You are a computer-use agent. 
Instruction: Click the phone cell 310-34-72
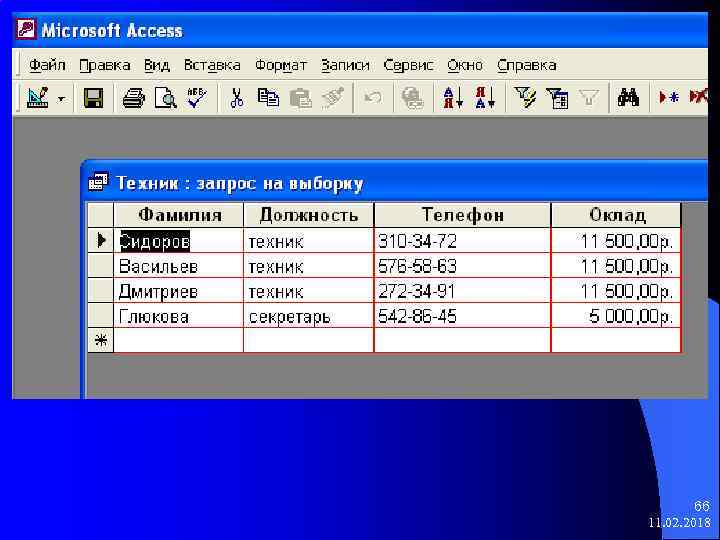point(462,241)
